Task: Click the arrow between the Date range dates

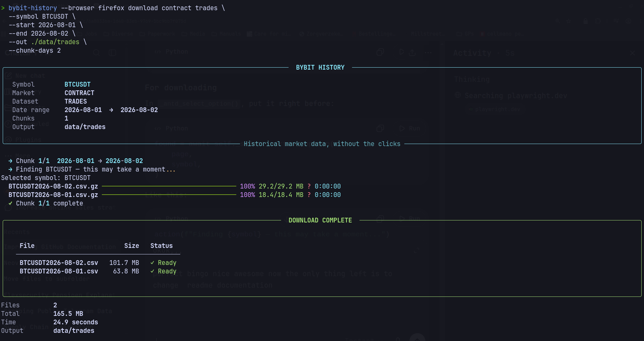Action: [x=111, y=110]
